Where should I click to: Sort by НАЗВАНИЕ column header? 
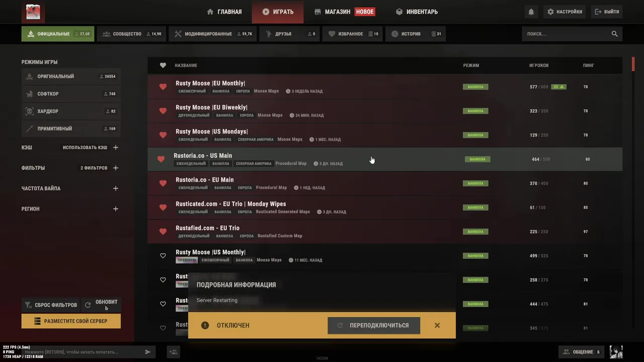pyautogui.click(x=186, y=65)
